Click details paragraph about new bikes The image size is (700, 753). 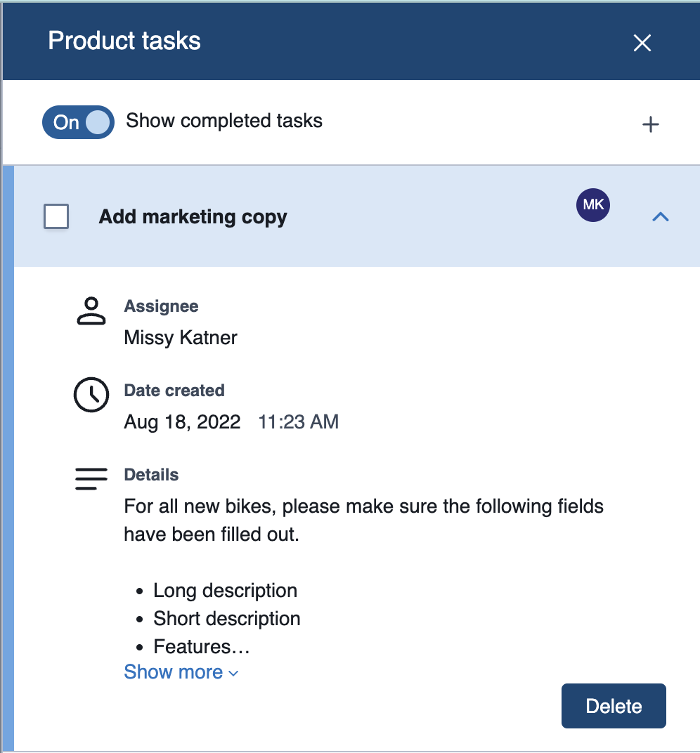click(x=363, y=520)
